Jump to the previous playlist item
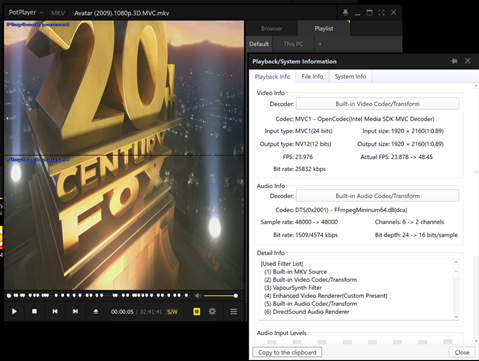The width and height of the screenshot is (479, 361). (x=55, y=311)
